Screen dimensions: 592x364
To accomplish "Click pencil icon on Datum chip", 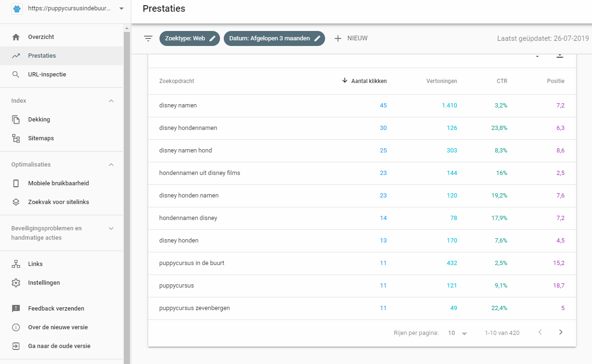I will pos(318,38).
